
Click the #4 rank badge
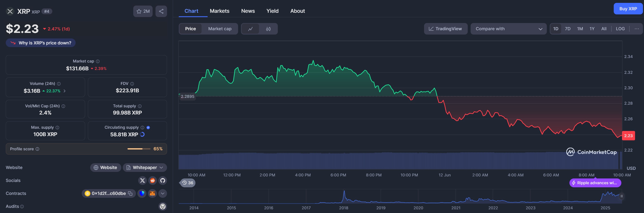pyautogui.click(x=47, y=11)
